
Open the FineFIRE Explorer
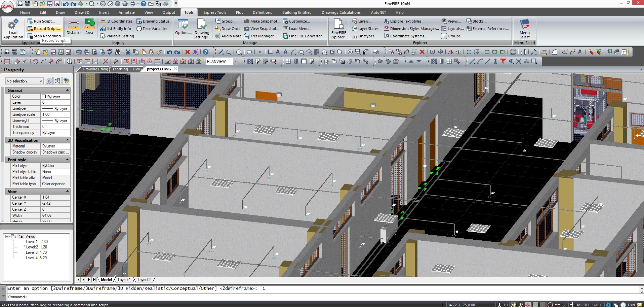coord(339,29)
